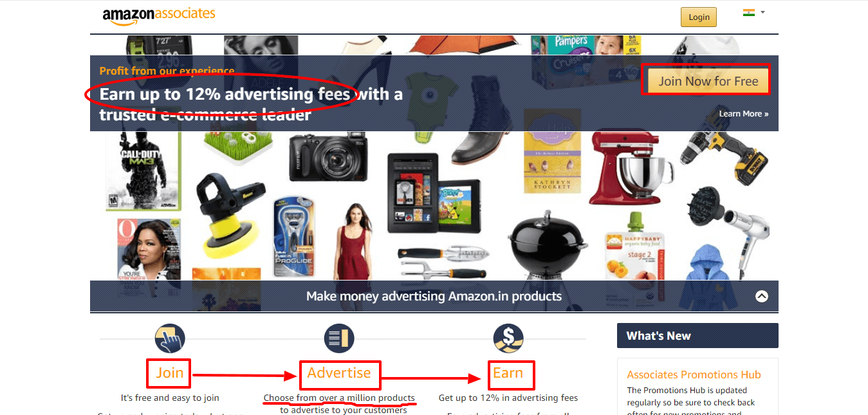Open the country selector dropdown arrow
868x415 pixels.
[762, 12]
